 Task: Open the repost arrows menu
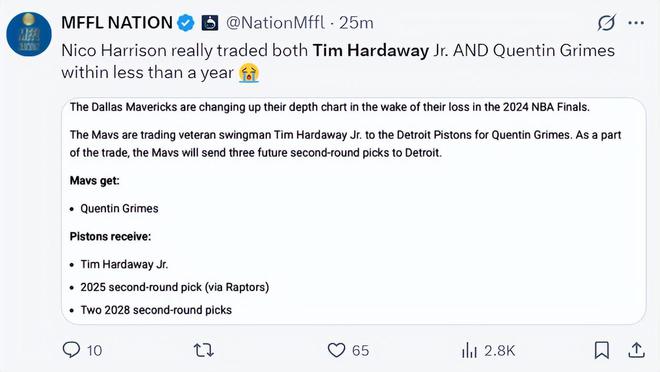coord(204,350)
